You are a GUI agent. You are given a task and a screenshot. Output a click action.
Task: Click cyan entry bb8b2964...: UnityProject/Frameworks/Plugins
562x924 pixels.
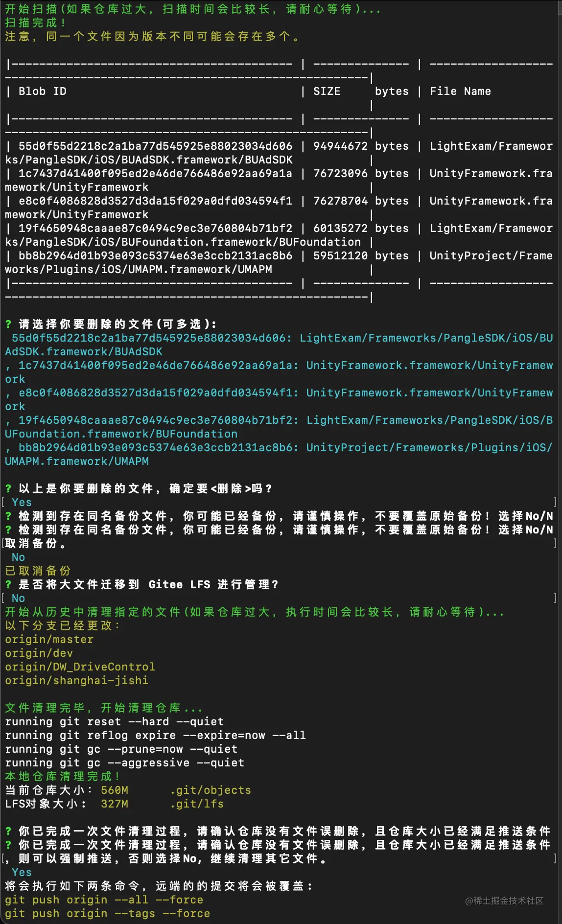[x=279, y=454]
